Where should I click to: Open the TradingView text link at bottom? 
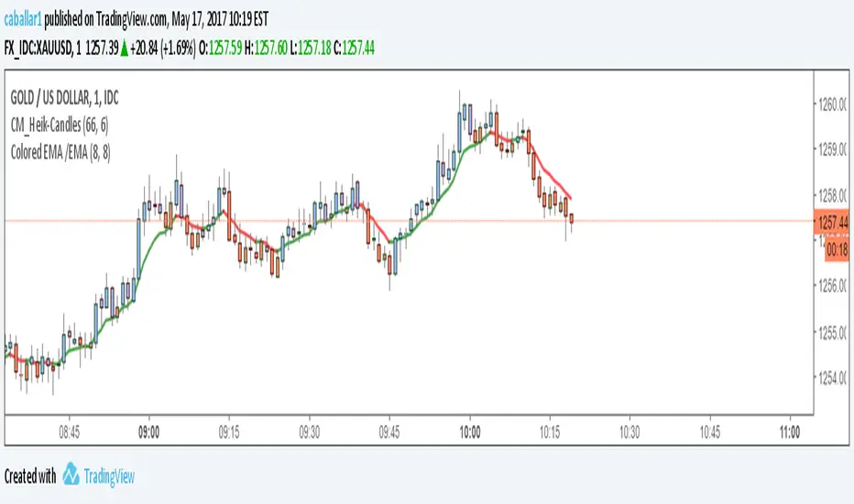click(109, 477)
